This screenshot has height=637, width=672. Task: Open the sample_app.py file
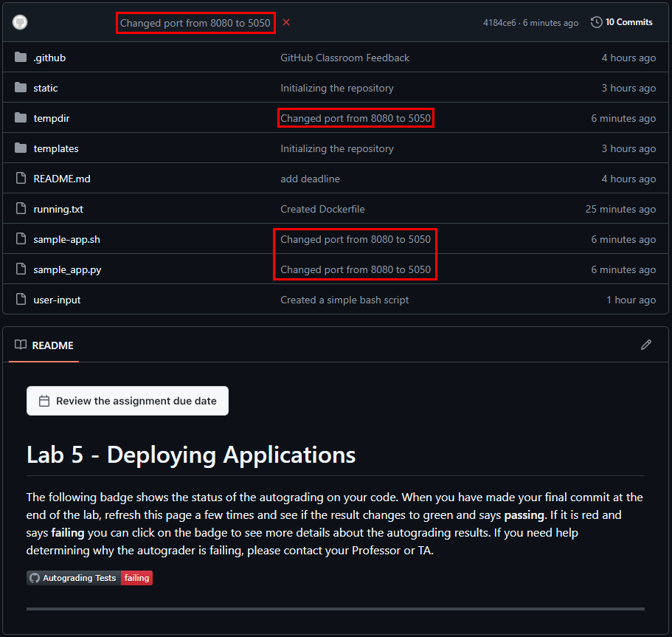(67, 269)
